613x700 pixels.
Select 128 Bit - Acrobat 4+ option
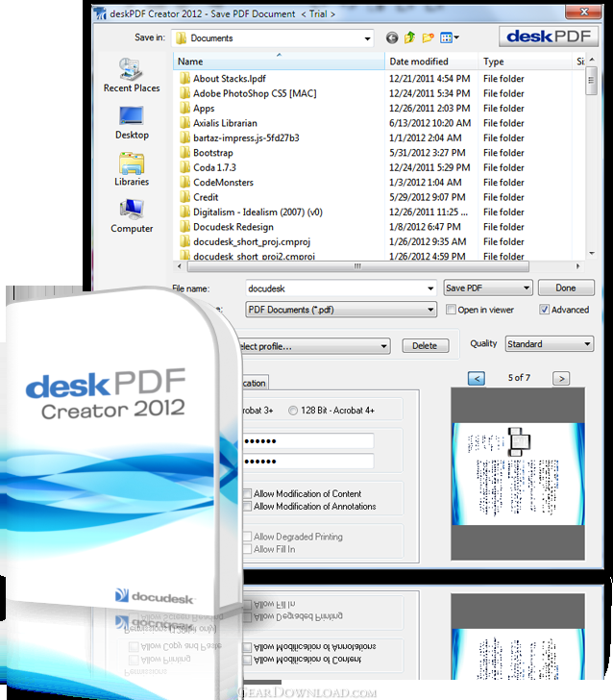point(293,411)
